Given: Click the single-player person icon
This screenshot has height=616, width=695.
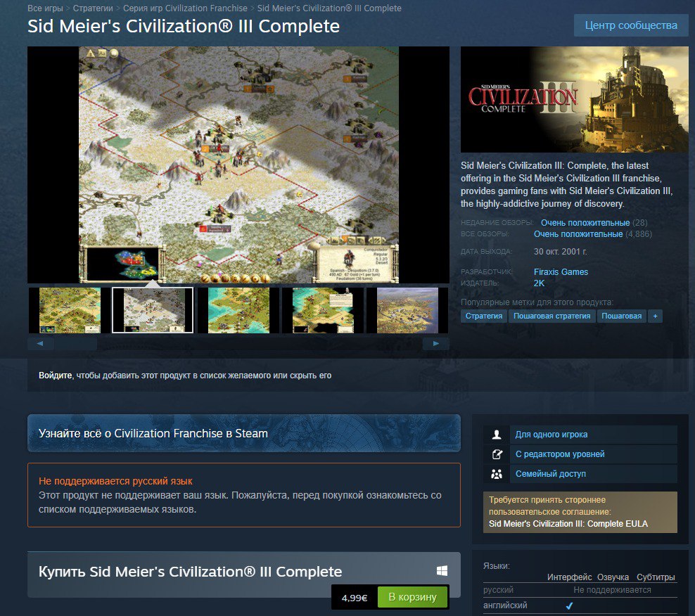Looking at the screenshot, I should click(x=497, y=435).
